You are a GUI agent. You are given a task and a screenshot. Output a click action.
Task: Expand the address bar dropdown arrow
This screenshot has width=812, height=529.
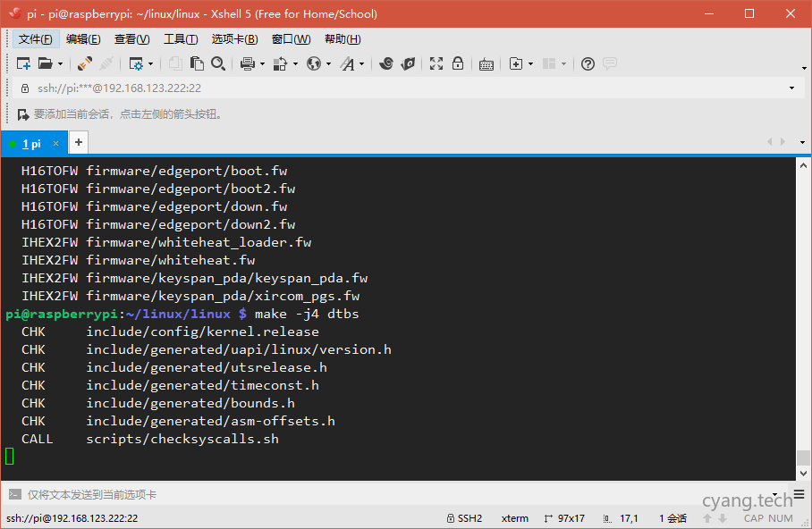point(791,88)
